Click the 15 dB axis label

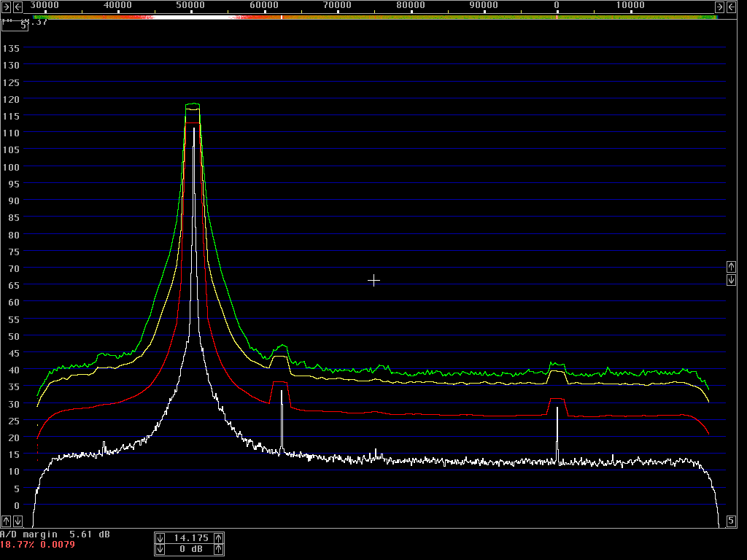coord(14,455)
